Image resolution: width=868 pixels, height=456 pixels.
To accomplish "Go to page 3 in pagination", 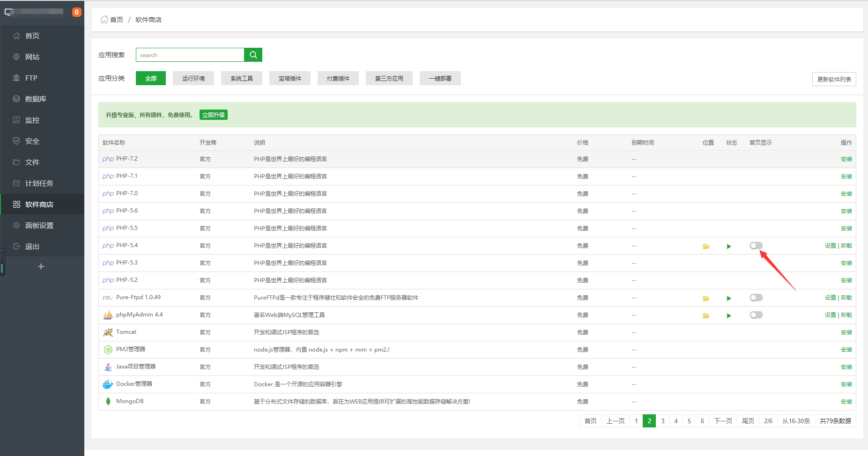I will 662,421.
